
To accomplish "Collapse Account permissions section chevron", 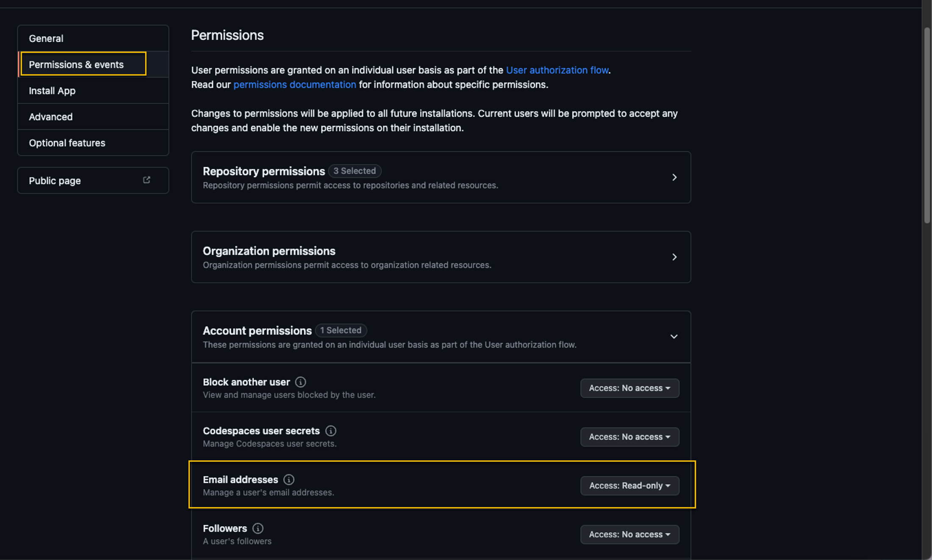I will click(674, 337).
